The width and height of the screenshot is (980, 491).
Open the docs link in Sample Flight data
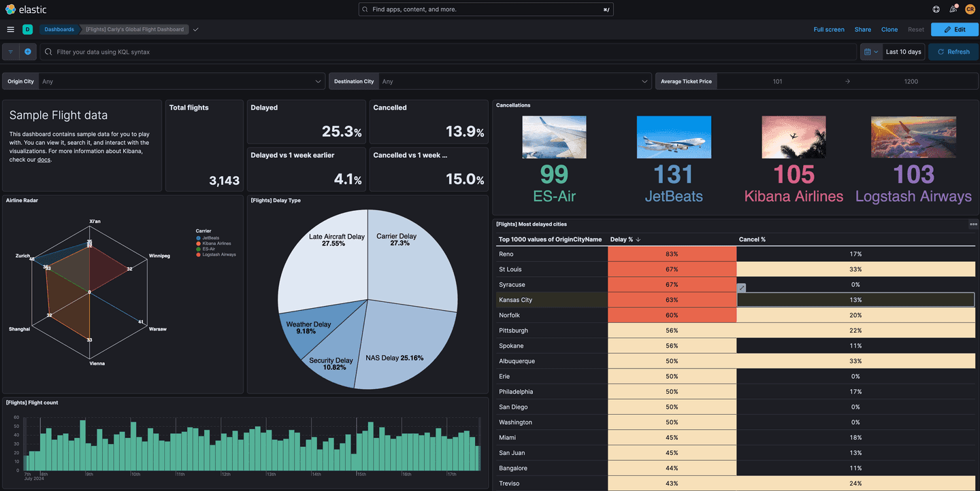[44, 159]
